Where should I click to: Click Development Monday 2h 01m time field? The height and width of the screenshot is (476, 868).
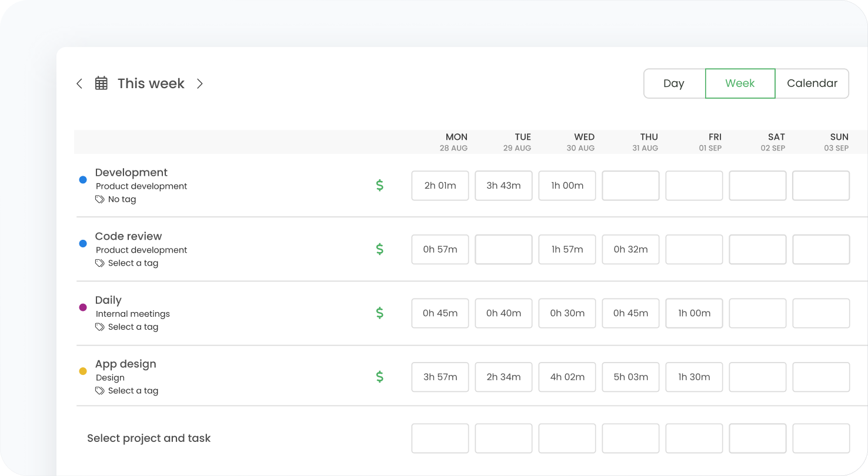[x=440, y=186]
